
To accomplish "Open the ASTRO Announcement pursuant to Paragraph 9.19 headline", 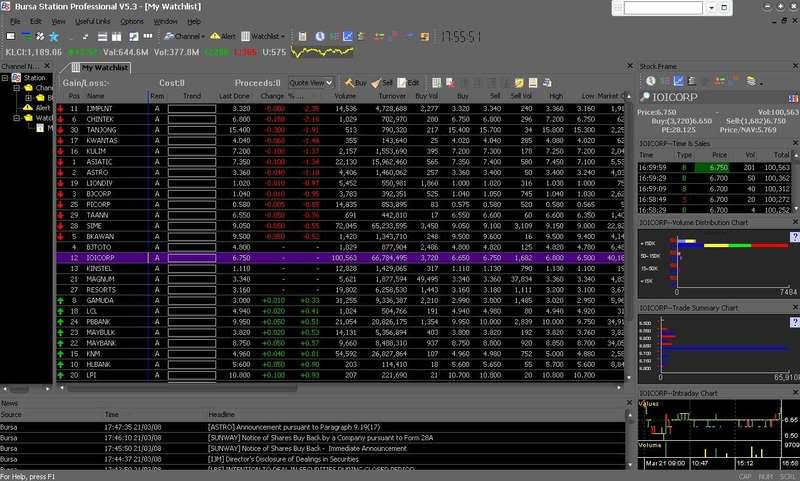I will pyautogui.click(x=293, y=427).
